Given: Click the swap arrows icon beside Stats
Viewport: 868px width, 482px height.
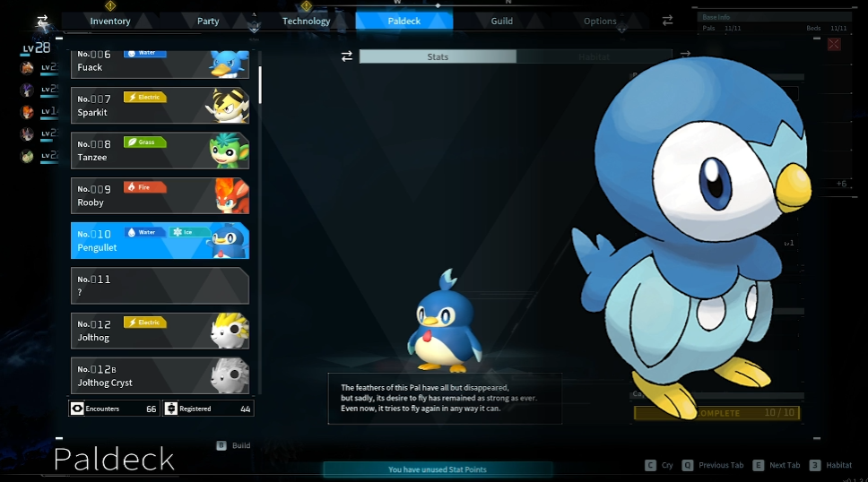Looking at the screenshot, I should [347, 56].
